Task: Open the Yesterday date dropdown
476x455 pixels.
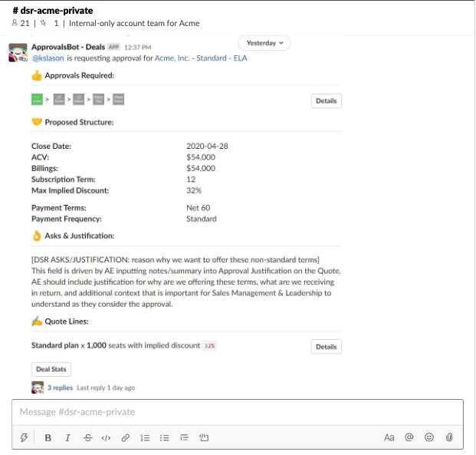Action: click(x=264, y=43)
